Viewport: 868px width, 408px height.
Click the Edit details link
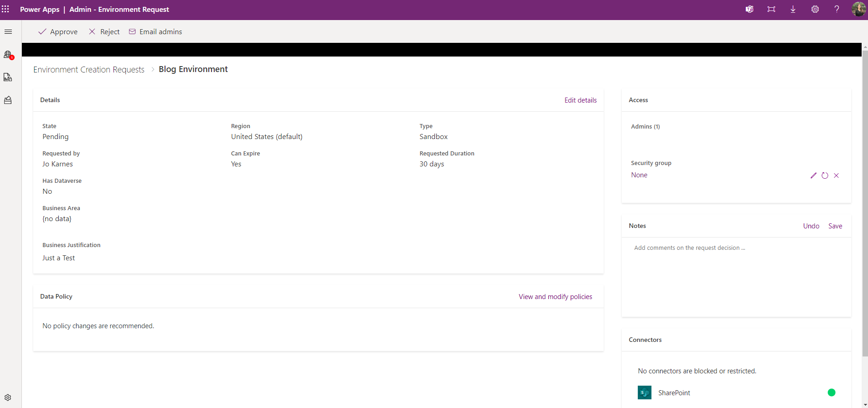(x=580, y=100)
